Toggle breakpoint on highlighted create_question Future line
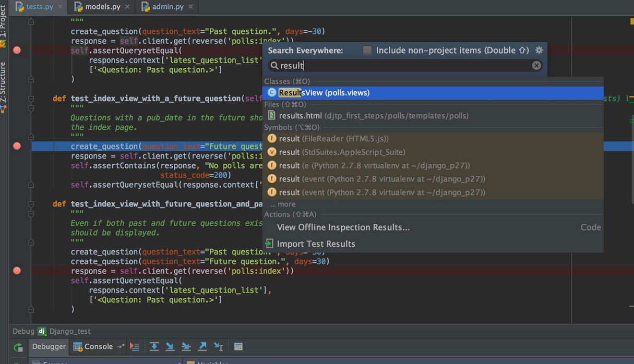The height and width of the screenshot is (364, 634). [x=17, y=146]
